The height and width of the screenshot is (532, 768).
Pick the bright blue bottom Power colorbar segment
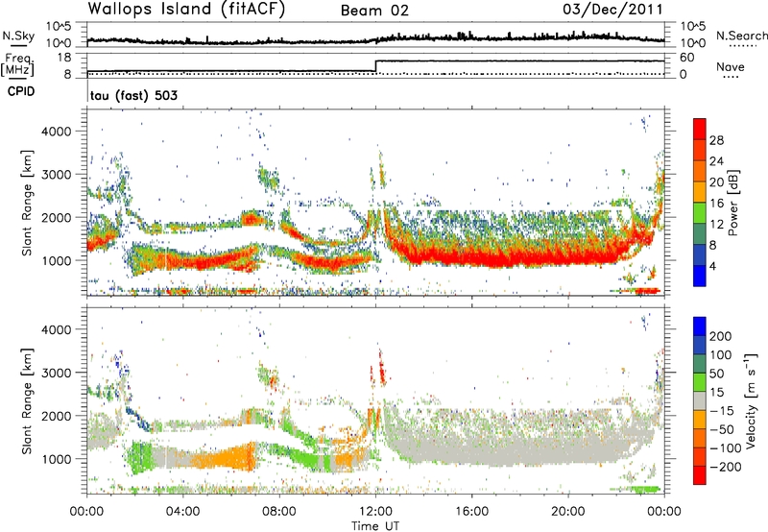point(700,276)
